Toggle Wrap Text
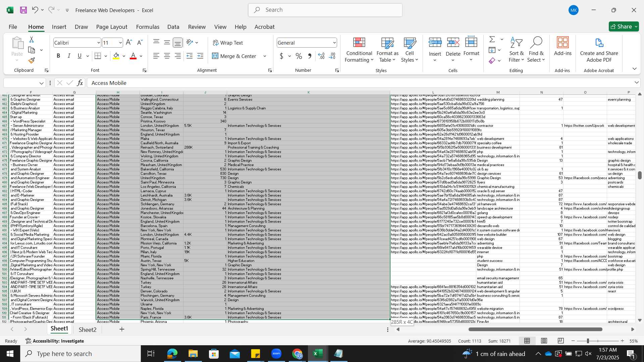The width and height of the screenshot is (644, 362). 228,43
